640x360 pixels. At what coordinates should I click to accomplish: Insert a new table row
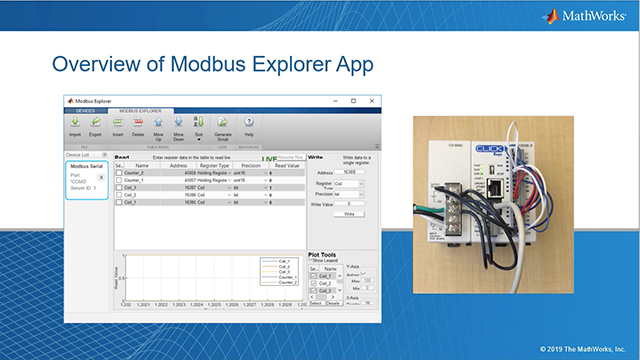pos(118,122)
